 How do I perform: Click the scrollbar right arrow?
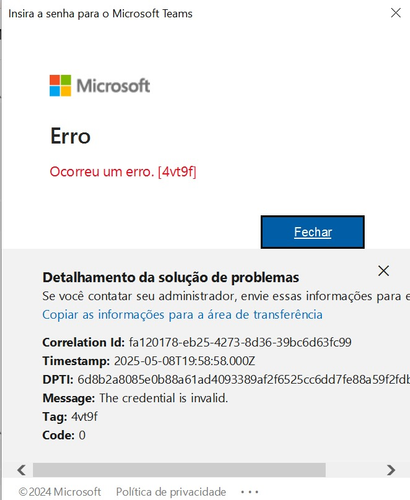click(x=391, y=470)
